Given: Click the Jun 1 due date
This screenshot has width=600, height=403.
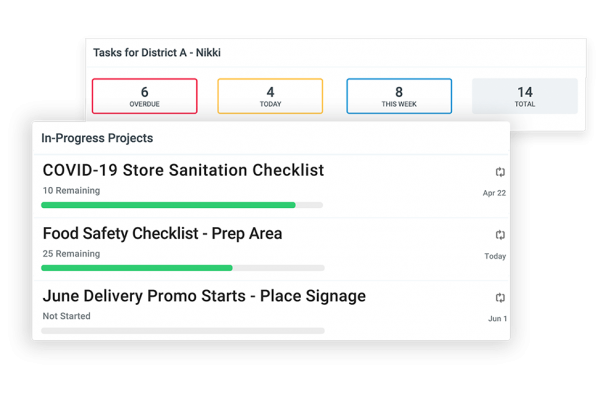Looking at the screenshot, I should [497, 318].
